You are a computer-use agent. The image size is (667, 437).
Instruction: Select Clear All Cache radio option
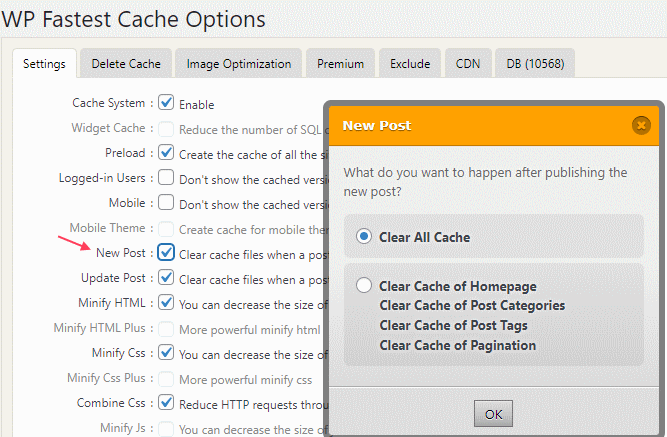click(364, 236)
